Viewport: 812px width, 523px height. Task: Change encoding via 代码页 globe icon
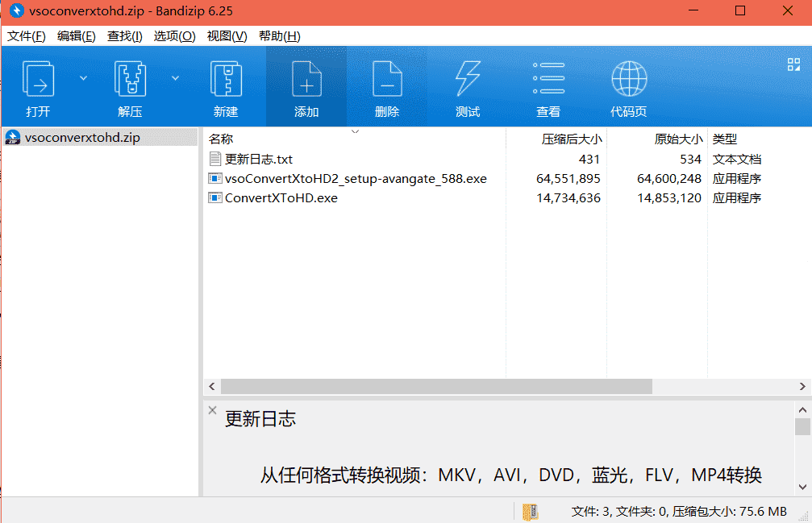[629, 87]
